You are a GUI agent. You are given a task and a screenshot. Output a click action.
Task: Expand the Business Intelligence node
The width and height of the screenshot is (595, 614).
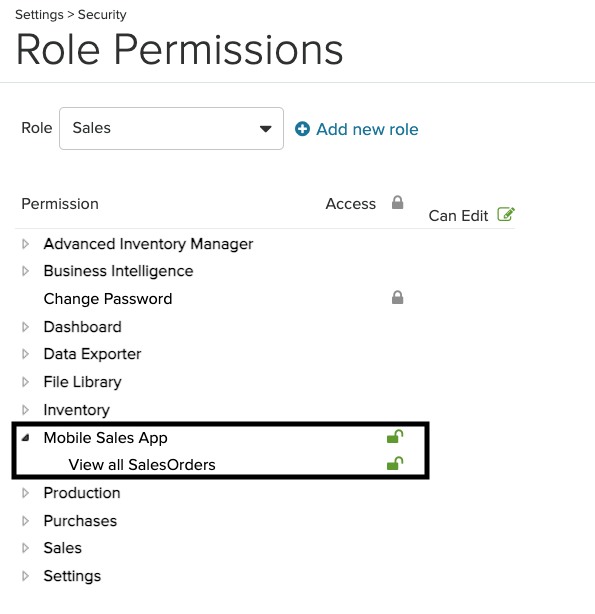click(25, 271)
